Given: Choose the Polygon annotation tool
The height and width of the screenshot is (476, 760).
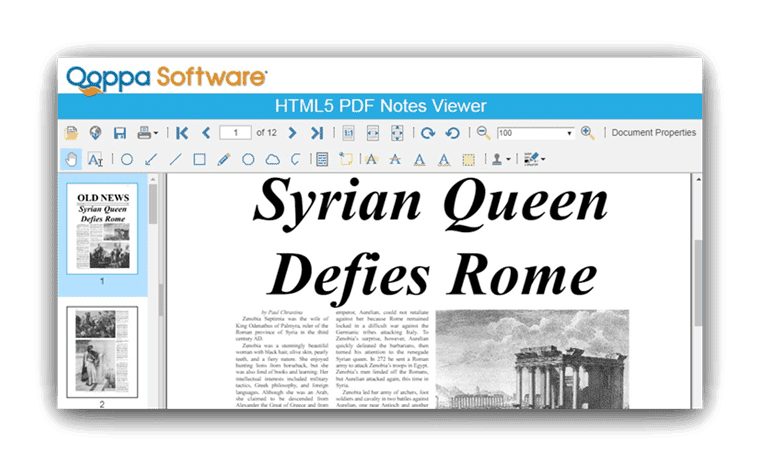Looking at the screenshot, I should (x=248, y=159).
